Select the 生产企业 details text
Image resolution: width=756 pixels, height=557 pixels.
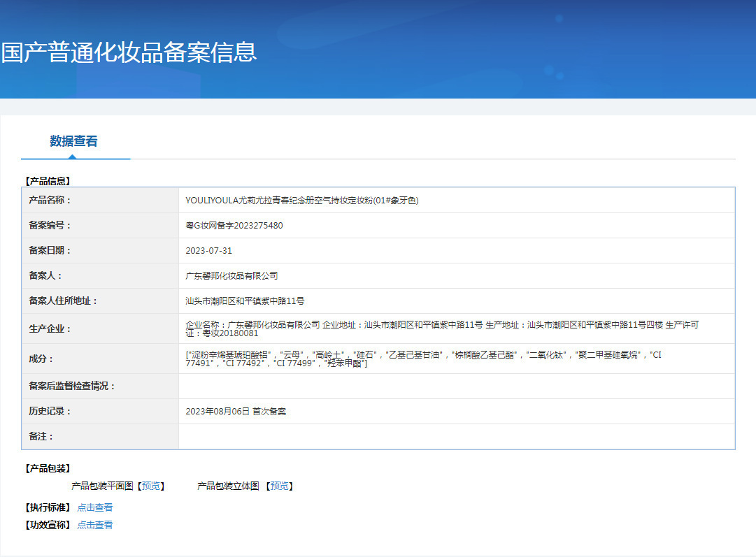pyautogui.click(x=442, y=328)
